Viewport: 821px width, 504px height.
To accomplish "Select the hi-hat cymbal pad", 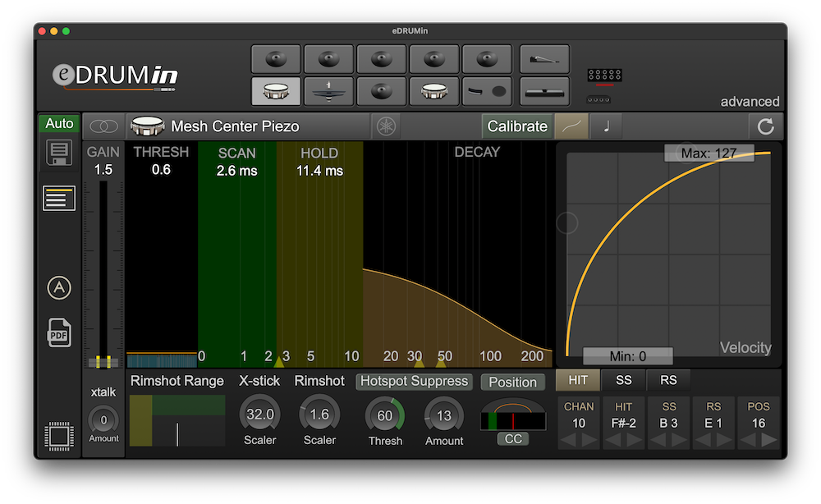I will 329,91.
